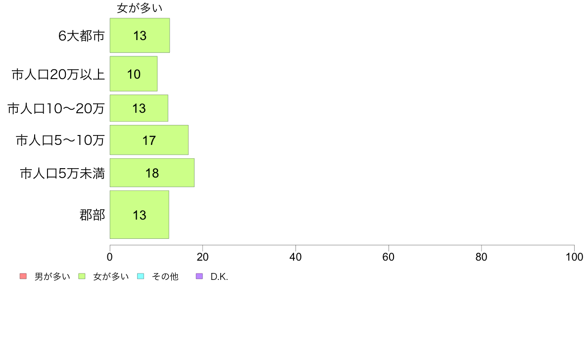Select the 郡部 bar showing 13
Image resolution: width=588 pixels, height=364 pixels.
coord(139,215)
